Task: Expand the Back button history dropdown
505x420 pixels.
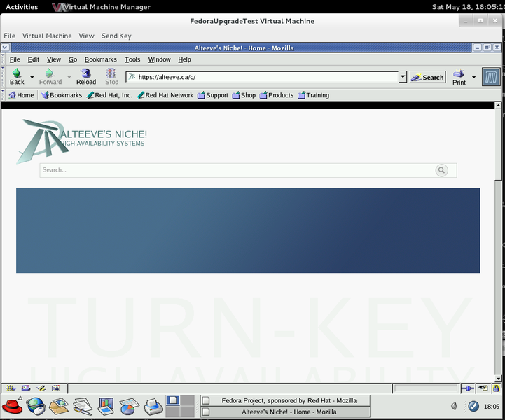Action: [32, 77]
